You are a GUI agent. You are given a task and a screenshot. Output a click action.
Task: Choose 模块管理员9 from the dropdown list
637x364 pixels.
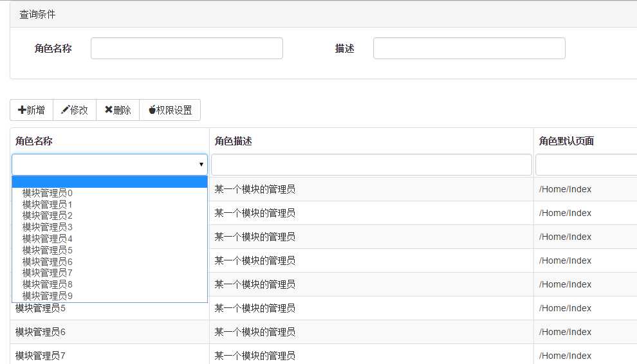point(109,296)
